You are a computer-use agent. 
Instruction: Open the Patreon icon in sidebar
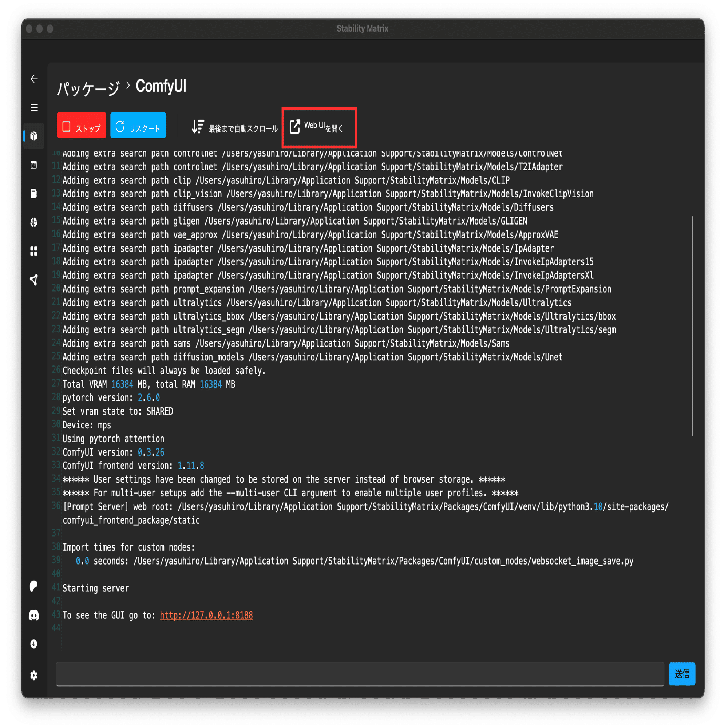click(34, 586)
